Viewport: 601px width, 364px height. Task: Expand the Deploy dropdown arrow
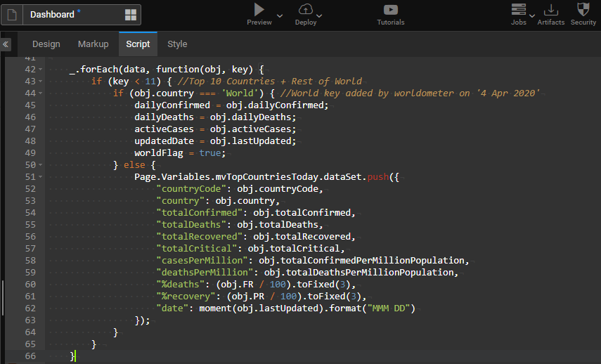tap(320, 15)
